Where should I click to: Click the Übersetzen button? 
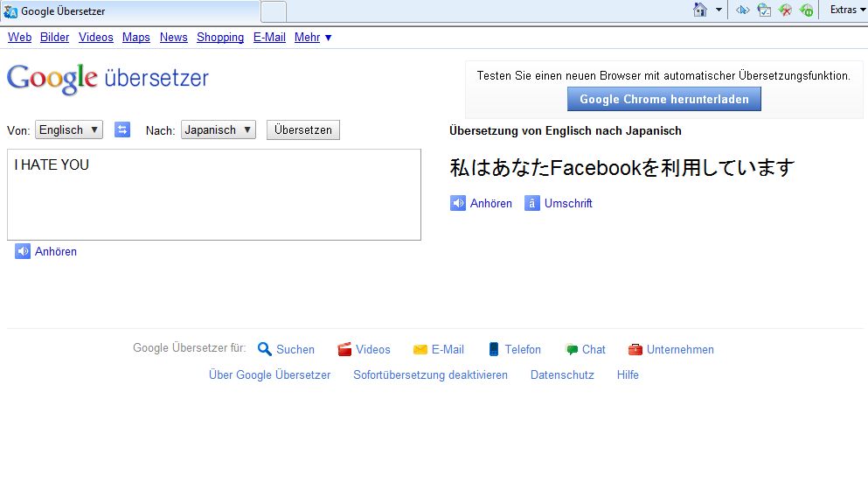(302, 129)
